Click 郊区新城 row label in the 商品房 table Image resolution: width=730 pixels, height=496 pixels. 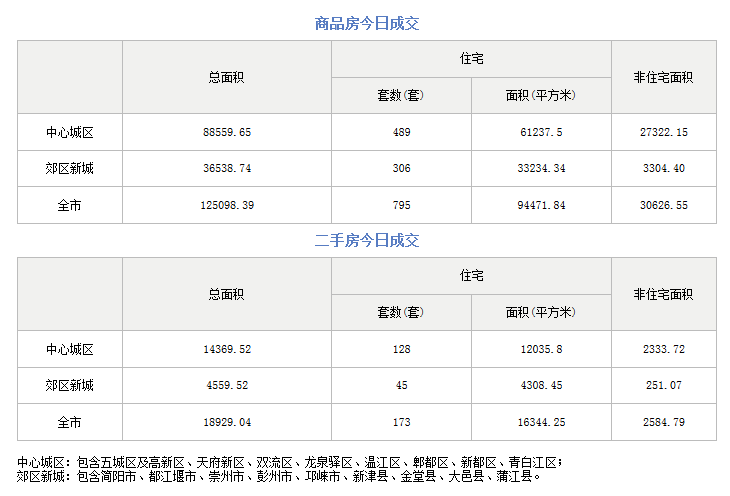[70, 168]
